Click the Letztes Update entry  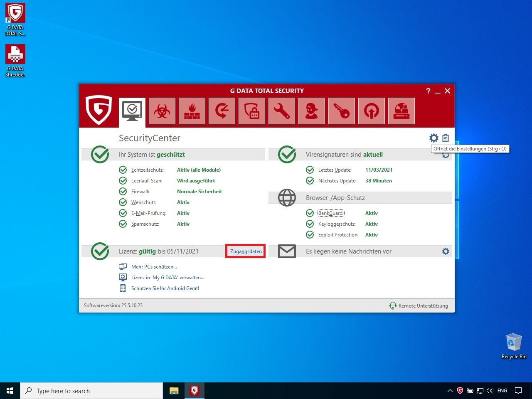point(335,170)
